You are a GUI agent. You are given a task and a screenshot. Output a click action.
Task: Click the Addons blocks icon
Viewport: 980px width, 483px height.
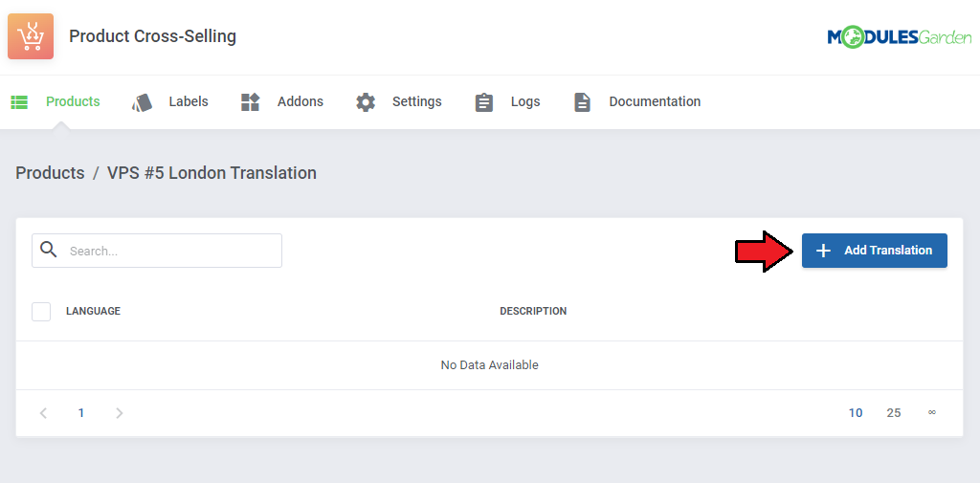250,101
